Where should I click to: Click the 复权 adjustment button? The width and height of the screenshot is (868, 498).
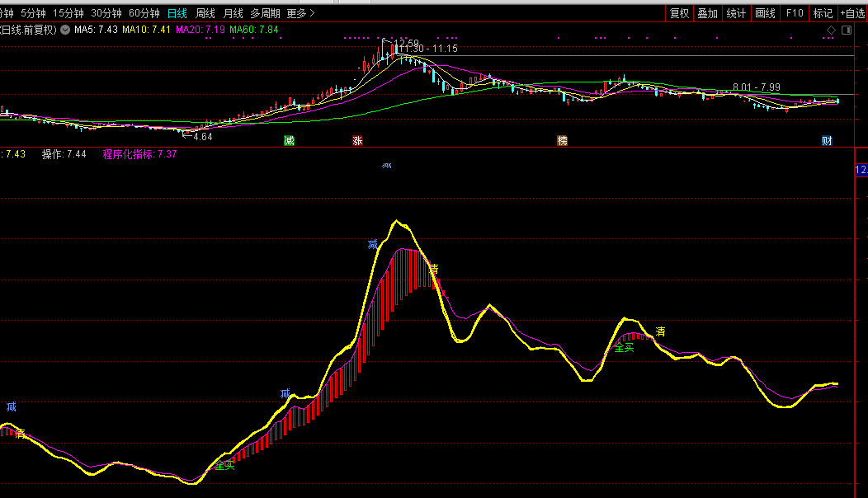pos(679,13)
